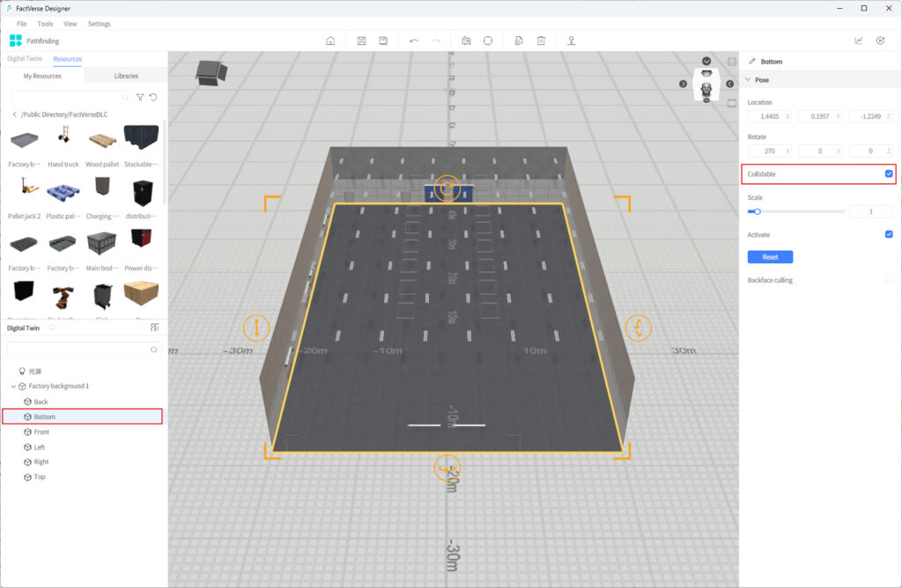
Task: Click the Reset button
Action: pyautogui.click(x=770, y=257)
